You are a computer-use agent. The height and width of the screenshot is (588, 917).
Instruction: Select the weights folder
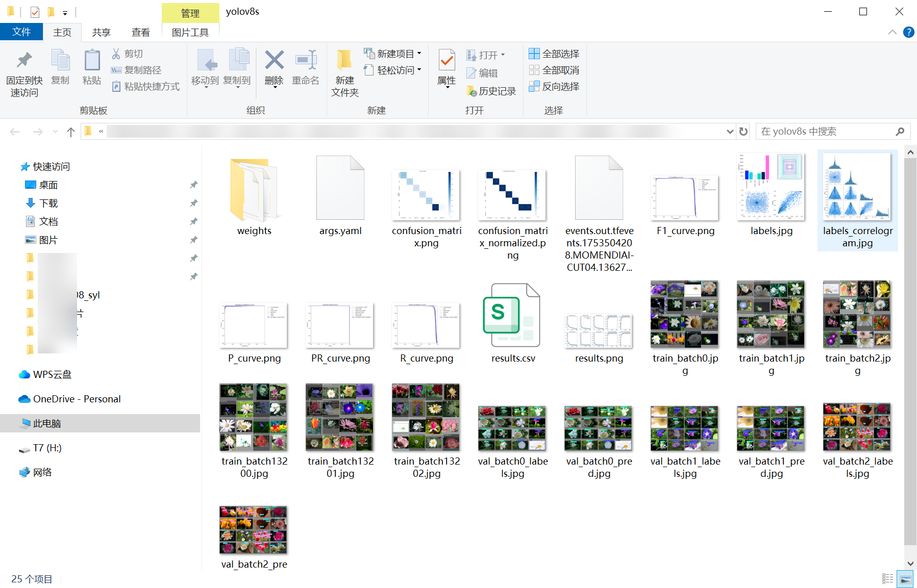[254, 196]
